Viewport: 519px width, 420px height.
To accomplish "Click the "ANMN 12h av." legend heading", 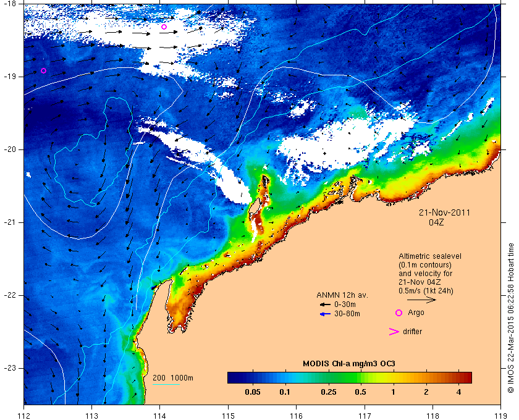I will pos(342,295).
